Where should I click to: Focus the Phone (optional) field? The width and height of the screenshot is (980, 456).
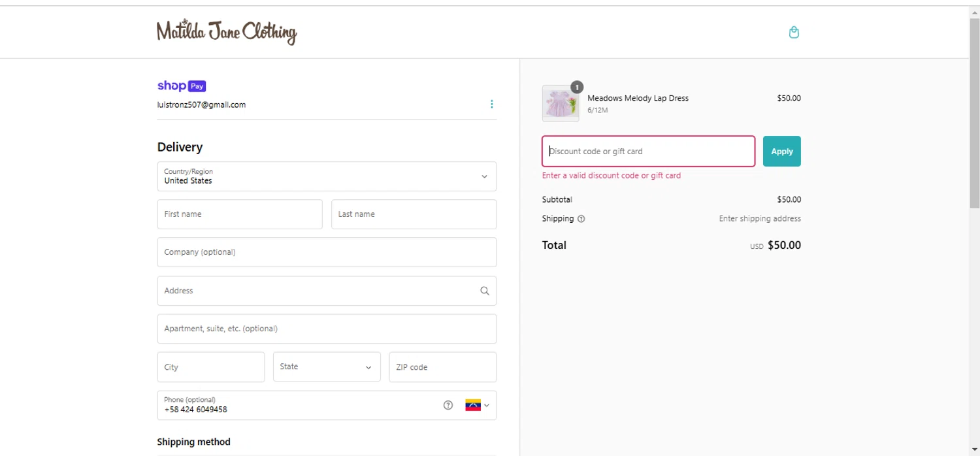click(x=327, y=405)
